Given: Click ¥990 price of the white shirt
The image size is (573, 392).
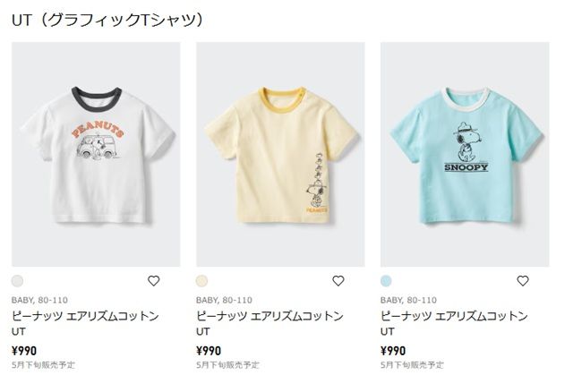Looking at the screenshot, I should [x=24, y=351].
